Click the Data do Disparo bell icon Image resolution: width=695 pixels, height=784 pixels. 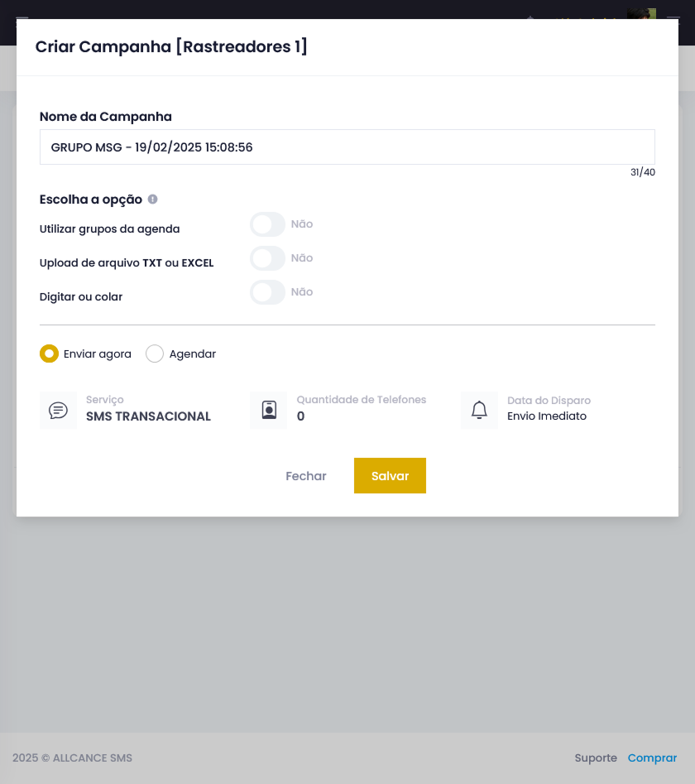click(479, 410)
